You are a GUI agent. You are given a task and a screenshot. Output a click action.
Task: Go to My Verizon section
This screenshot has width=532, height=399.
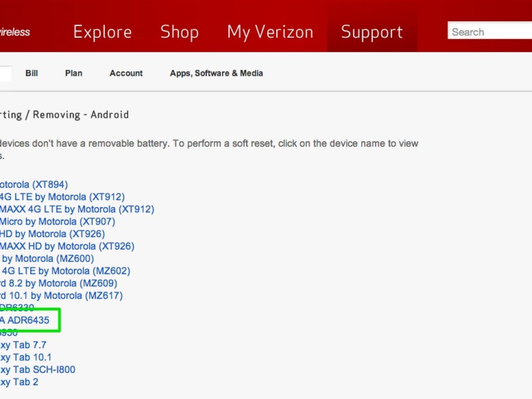[x=270, y=32]
